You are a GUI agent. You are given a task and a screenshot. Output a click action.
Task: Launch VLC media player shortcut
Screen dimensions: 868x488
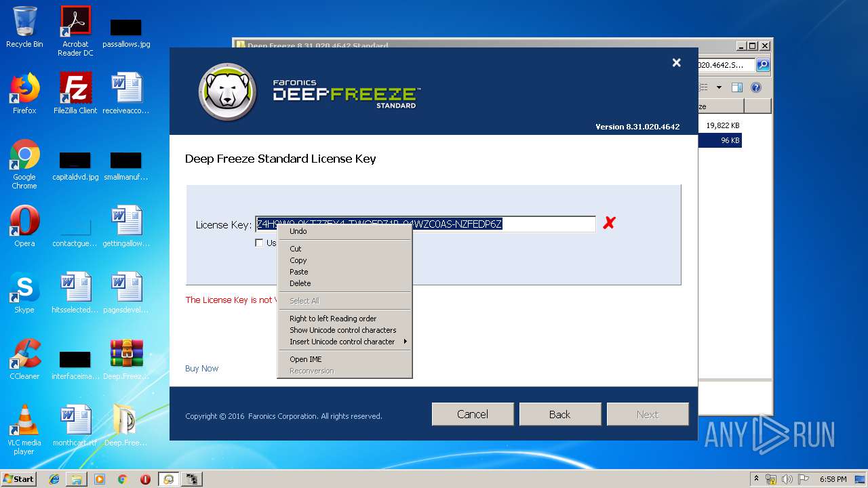tap(24, 430)
